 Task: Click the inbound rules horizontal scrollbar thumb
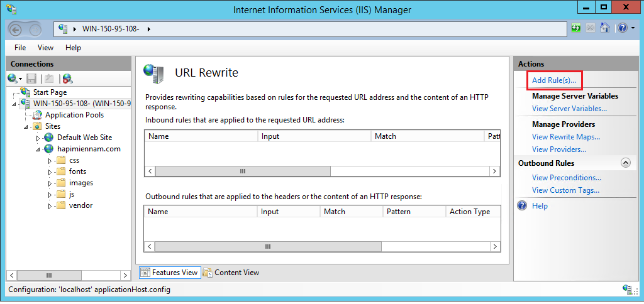[x=243, y=171]
